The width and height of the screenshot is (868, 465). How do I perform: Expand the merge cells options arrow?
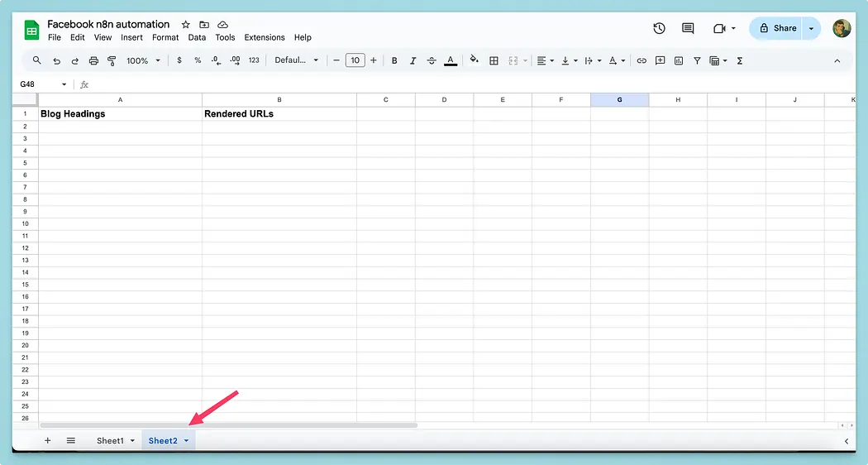click(525, 61)
